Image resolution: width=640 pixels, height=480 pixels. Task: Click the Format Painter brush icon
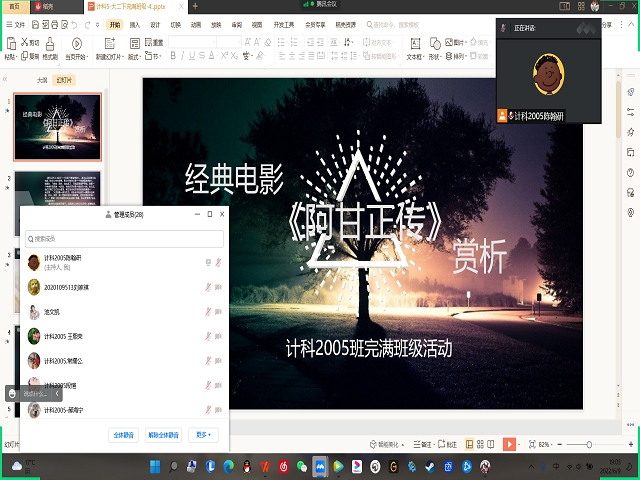click(50, 44)
